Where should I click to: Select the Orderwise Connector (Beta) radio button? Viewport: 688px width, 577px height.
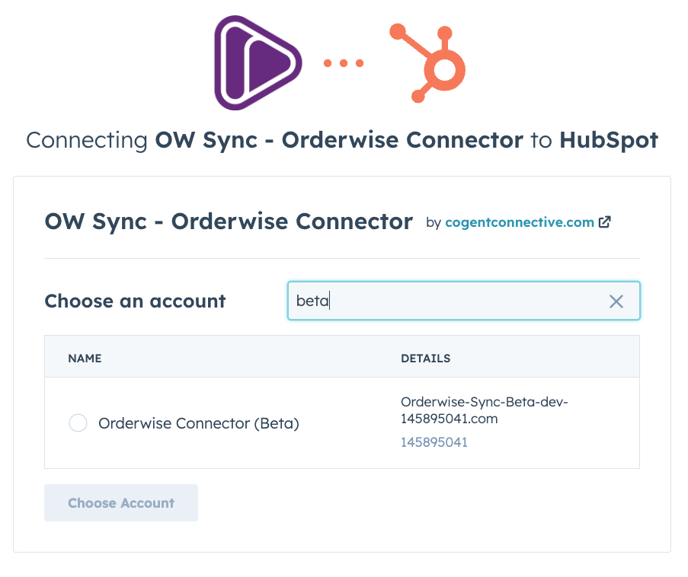tap(78, 423)
